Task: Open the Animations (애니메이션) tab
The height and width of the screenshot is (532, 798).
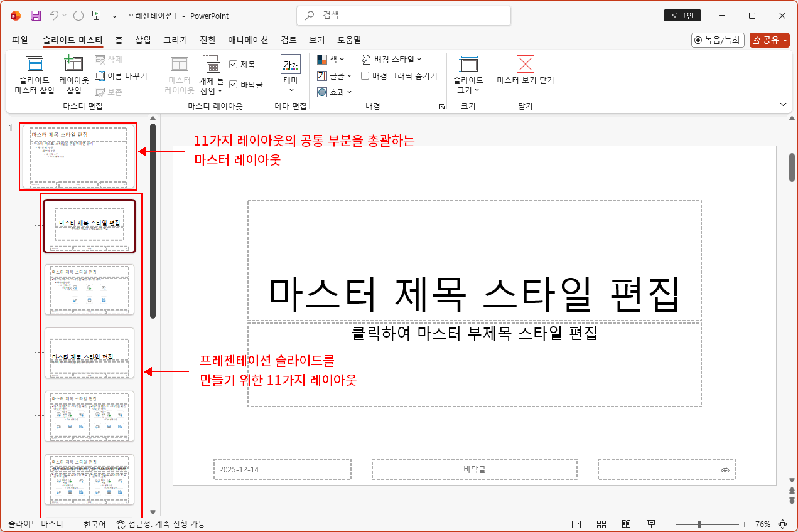Action: point(247,40)
